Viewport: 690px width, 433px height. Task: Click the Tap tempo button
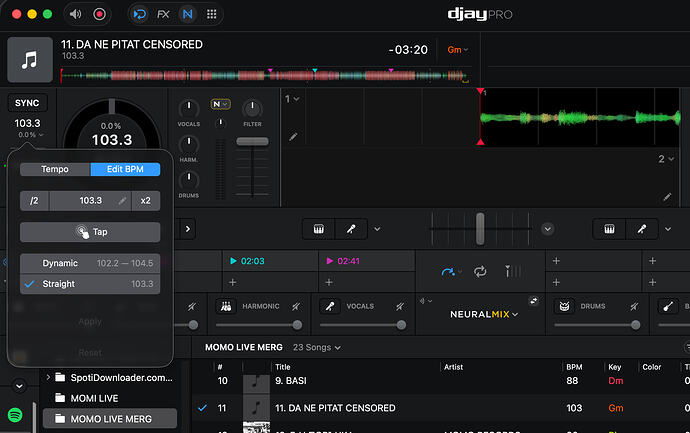(x=90, y=232)
